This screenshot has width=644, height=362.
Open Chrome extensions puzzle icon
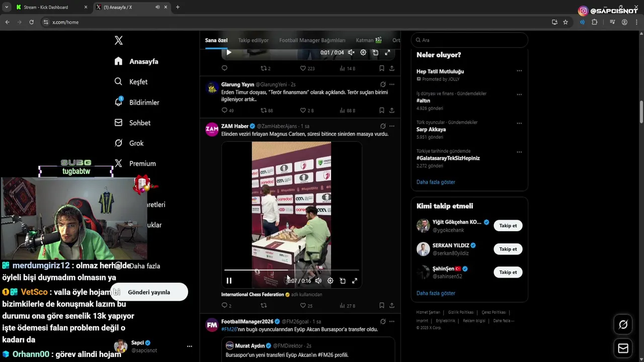[595, 22]
